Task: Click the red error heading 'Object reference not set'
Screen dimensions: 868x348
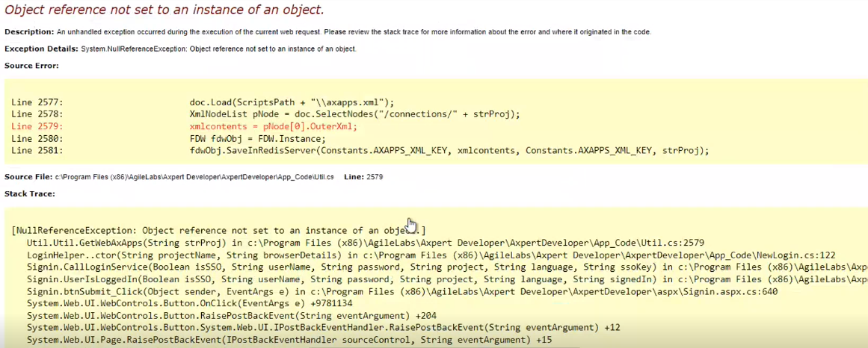Action: pos(164,10)
